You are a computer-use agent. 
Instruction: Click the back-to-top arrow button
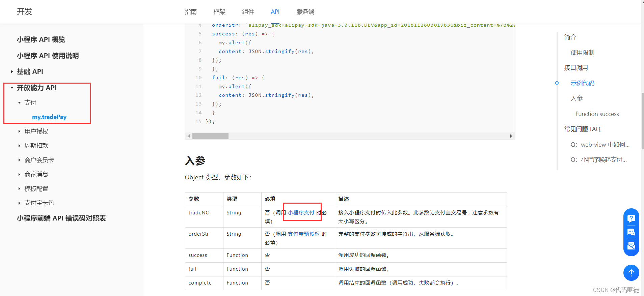coord(631,273)
